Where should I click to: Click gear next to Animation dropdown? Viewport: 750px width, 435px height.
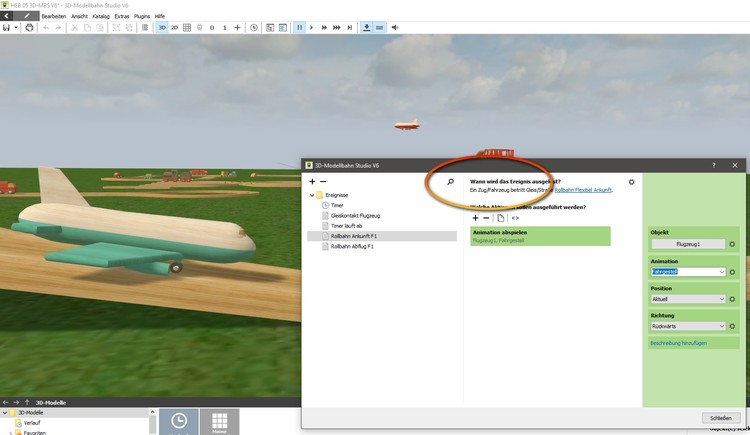tap(732, 272)
